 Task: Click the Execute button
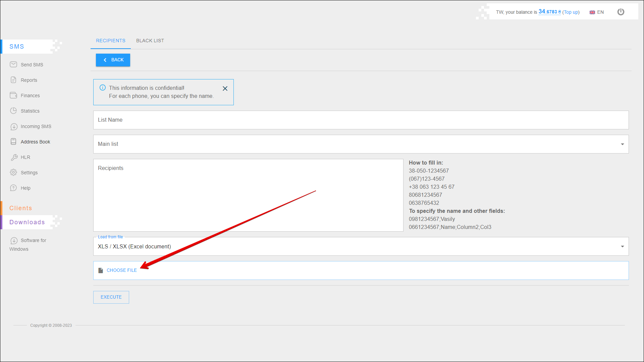click(111, 297)
